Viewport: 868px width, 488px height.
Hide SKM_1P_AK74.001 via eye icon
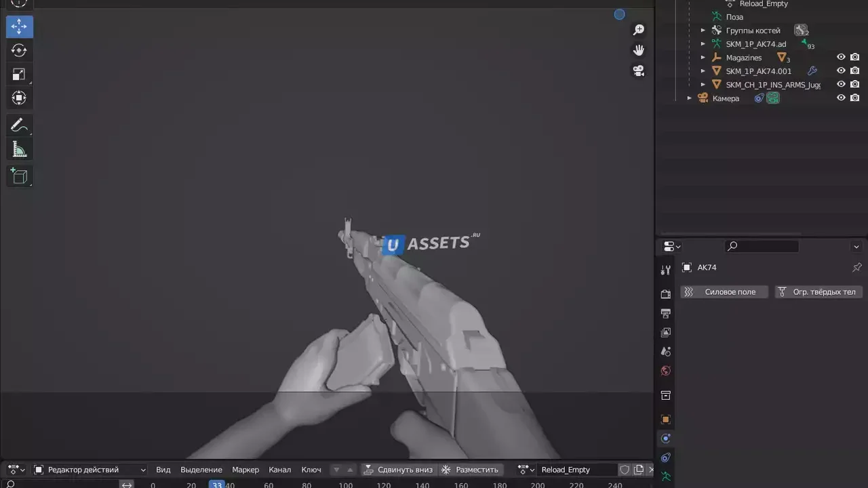click(x=841, y=70)
